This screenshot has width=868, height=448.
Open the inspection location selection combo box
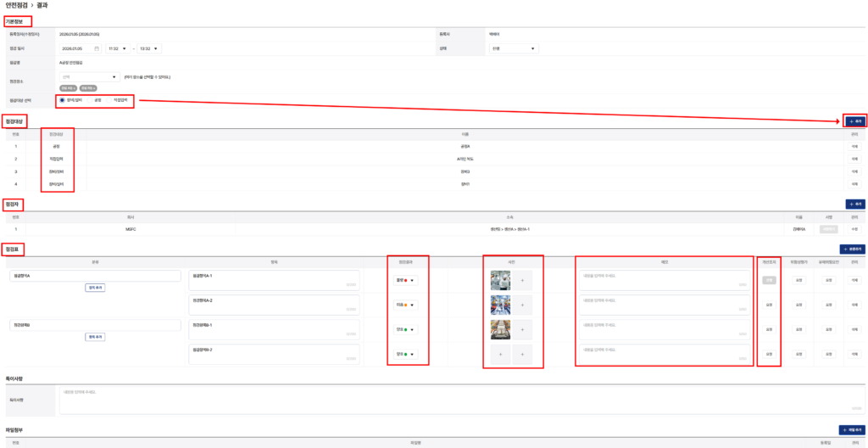pyautogui.click(x=90, y=77)
